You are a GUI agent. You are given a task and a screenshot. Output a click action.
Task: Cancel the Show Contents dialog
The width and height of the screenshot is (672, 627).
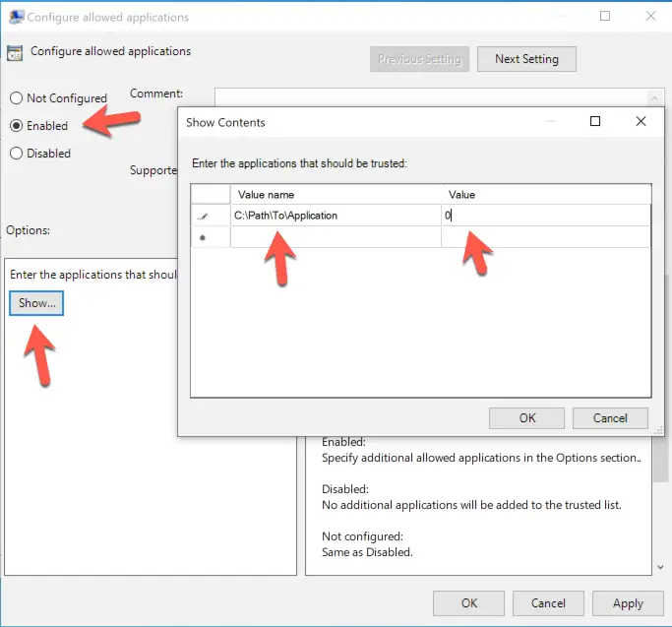pos(610,418)
